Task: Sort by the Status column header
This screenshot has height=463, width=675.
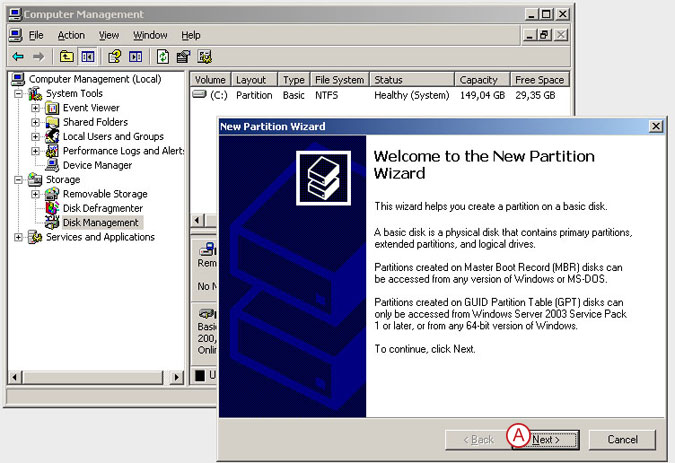Action: pyautogui.click(x=412, y=80)
